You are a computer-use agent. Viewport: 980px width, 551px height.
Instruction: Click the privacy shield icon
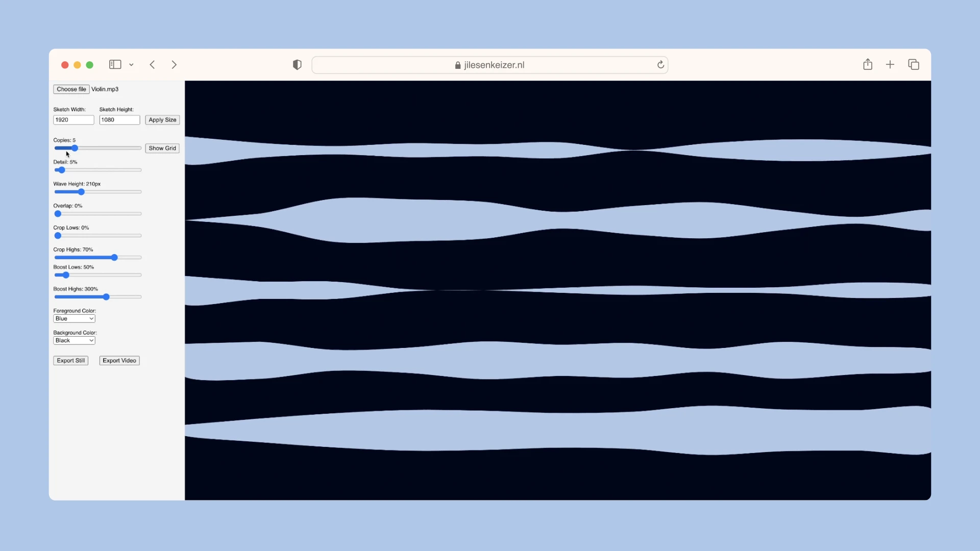tap(297, 64)
